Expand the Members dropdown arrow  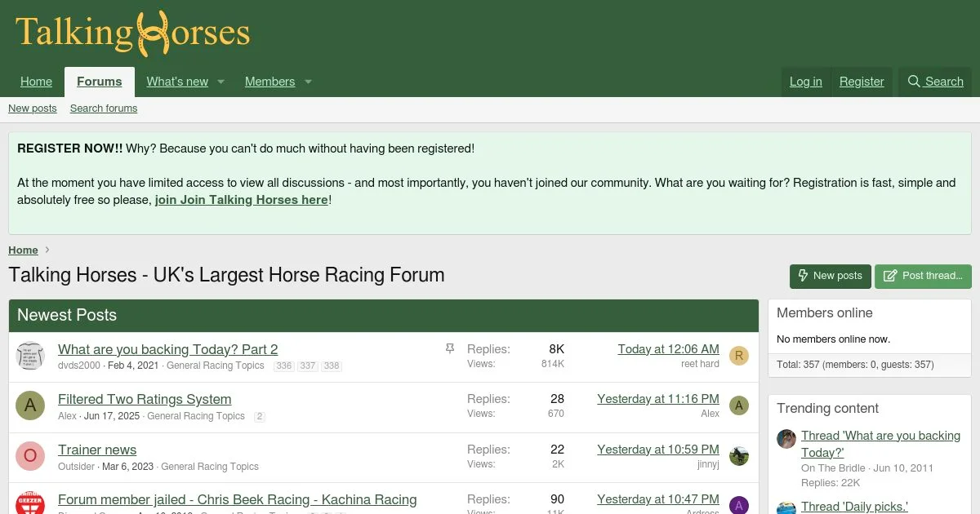308,82
